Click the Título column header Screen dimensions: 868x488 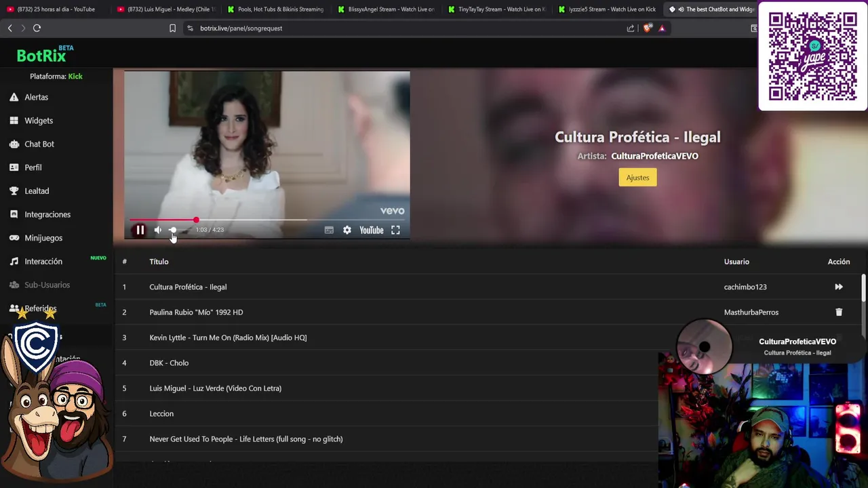159,262
